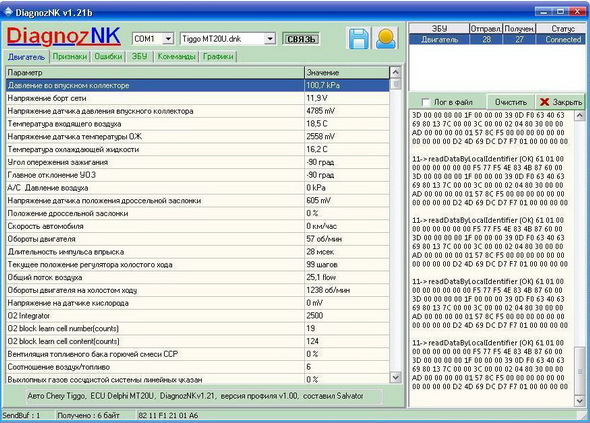The image size is (590, 423).
Task: Click the DiagnozNK logo
Action: [x=64, y=37]
